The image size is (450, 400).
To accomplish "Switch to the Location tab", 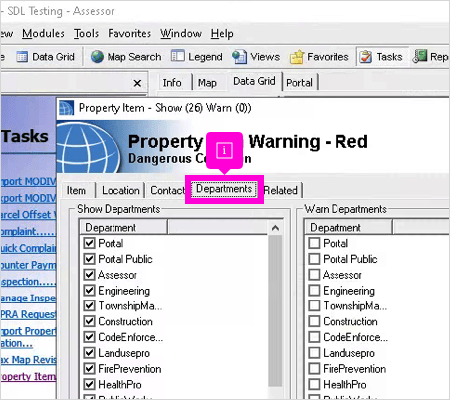I will [121, 190].
